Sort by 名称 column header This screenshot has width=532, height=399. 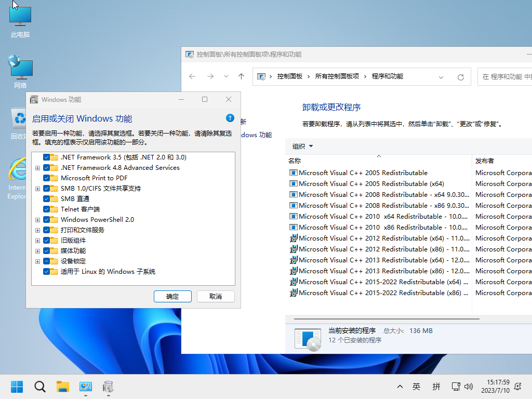pos(379,161)
